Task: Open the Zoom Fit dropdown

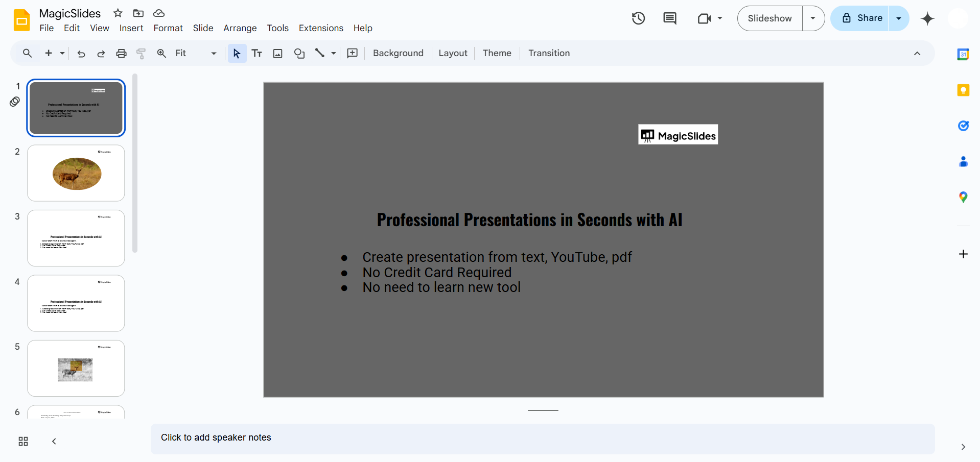Action: point(196,53)
